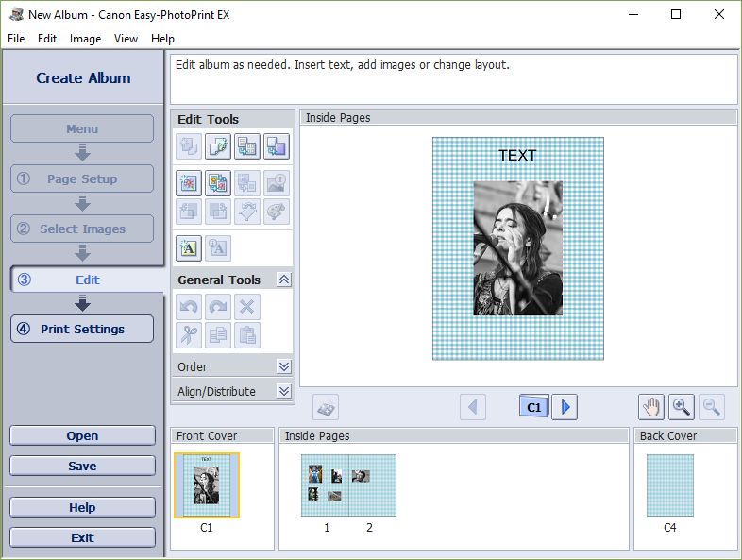Image resolution: width=742 pixels, height=560 pixels.
Task: Expand the Order section
Action: pos(284,366)
